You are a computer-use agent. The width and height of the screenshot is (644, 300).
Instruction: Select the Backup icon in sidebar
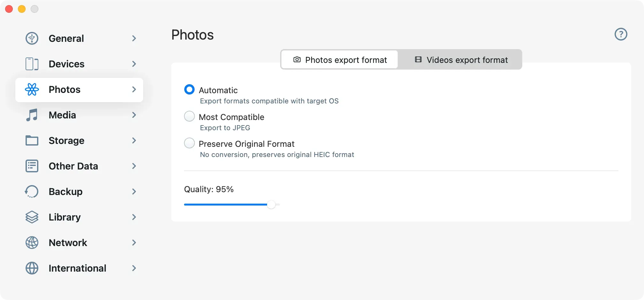tap(32, 191)
